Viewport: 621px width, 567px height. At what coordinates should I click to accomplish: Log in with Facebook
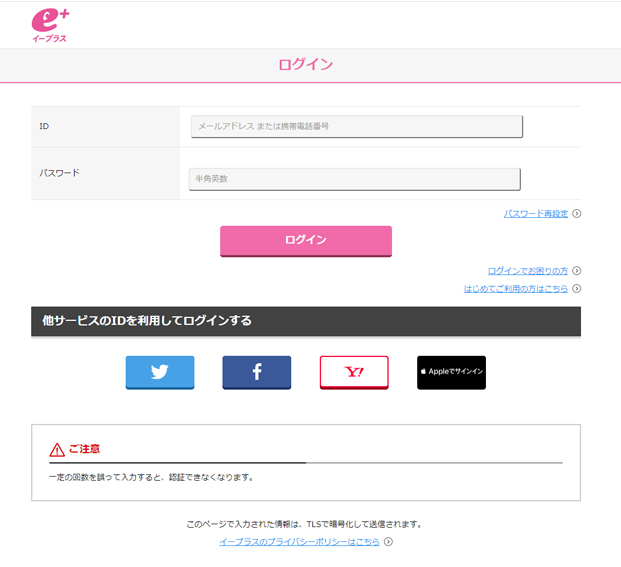pos(257,372)
